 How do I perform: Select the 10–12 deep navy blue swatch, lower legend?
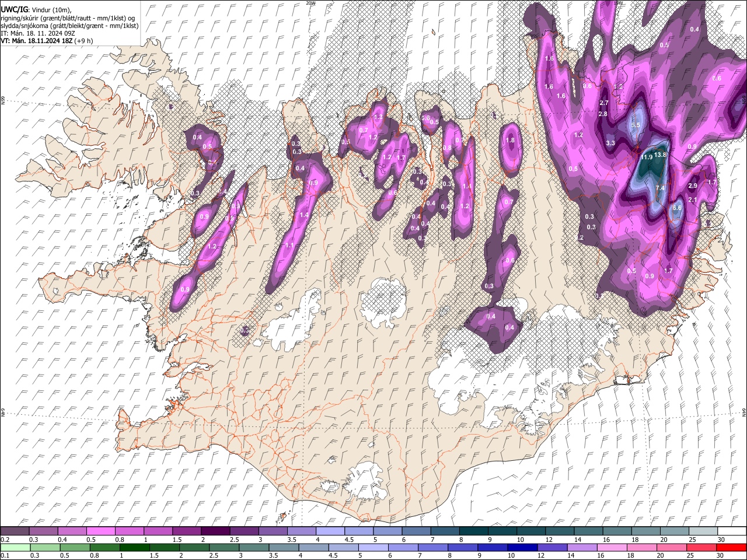(x=522, y=547)
